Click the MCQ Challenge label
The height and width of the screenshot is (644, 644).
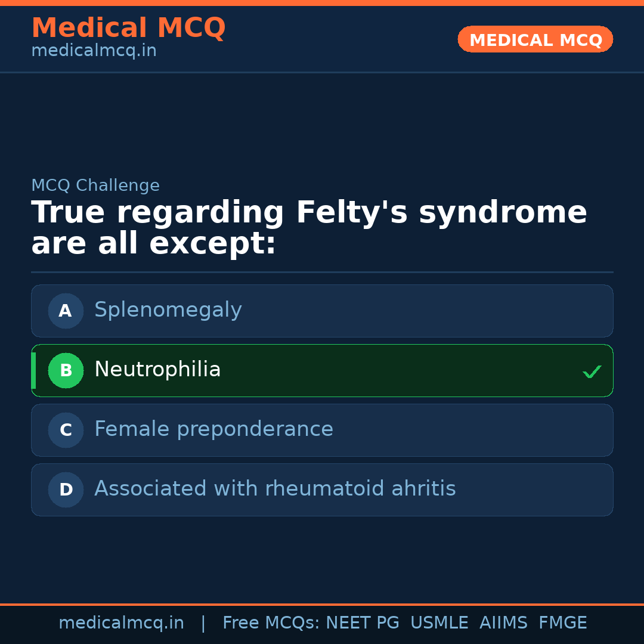click(95, 185)
